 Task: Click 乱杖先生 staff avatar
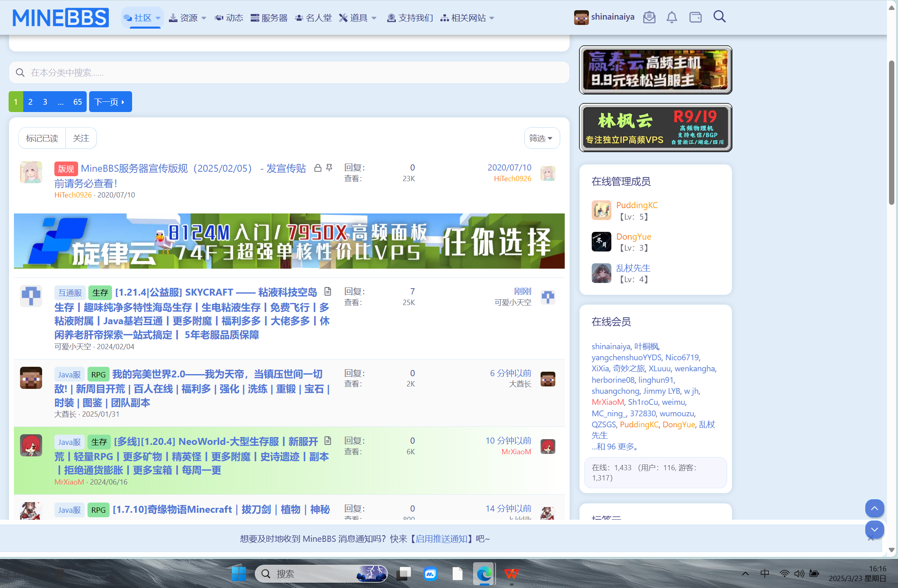[x=602, y=273]
